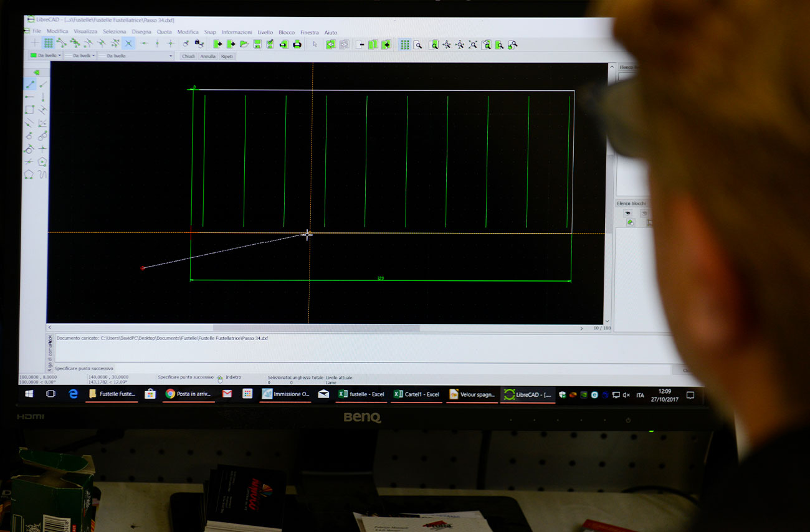Click the Open file folder icon

point(244,44)
